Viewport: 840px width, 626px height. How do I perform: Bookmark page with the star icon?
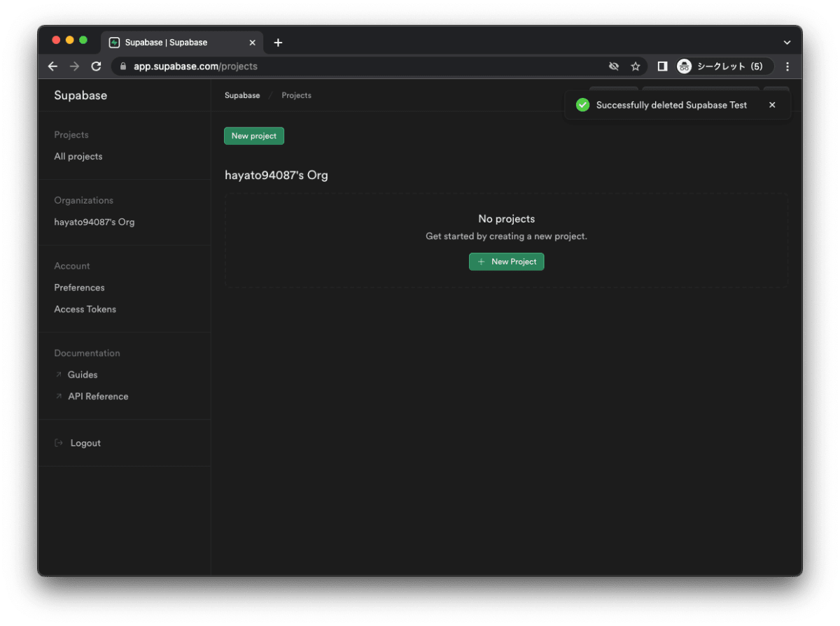click(636, 66)
